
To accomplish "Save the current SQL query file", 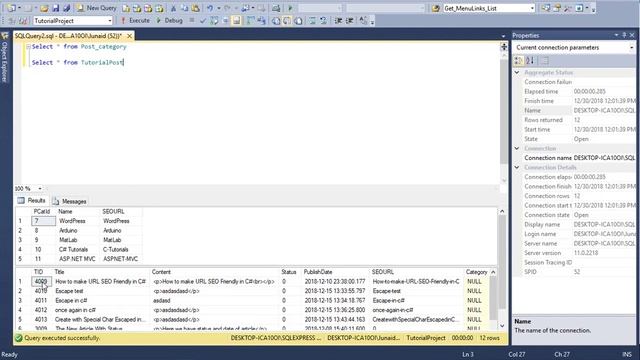I will click(56, 8).
